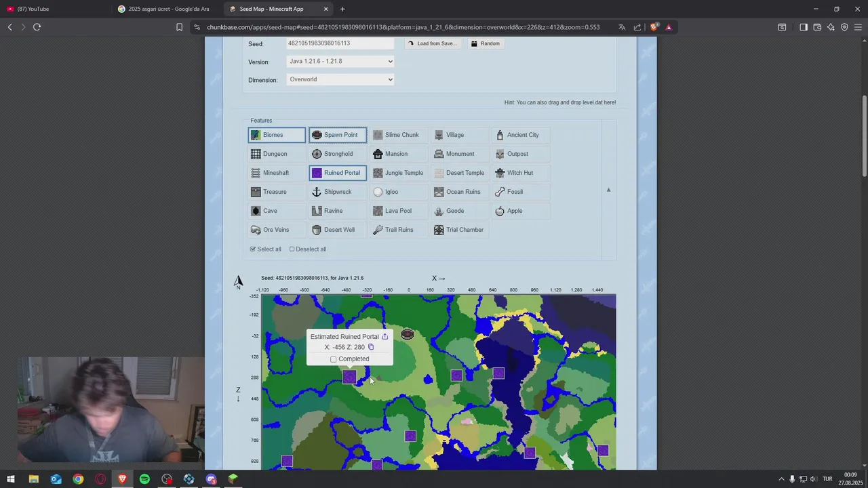Image resolution: width=868 pixels, height=488 pixels.
Task: Click the Desert Temple feature icon
Action: click(x=439, y=173)
